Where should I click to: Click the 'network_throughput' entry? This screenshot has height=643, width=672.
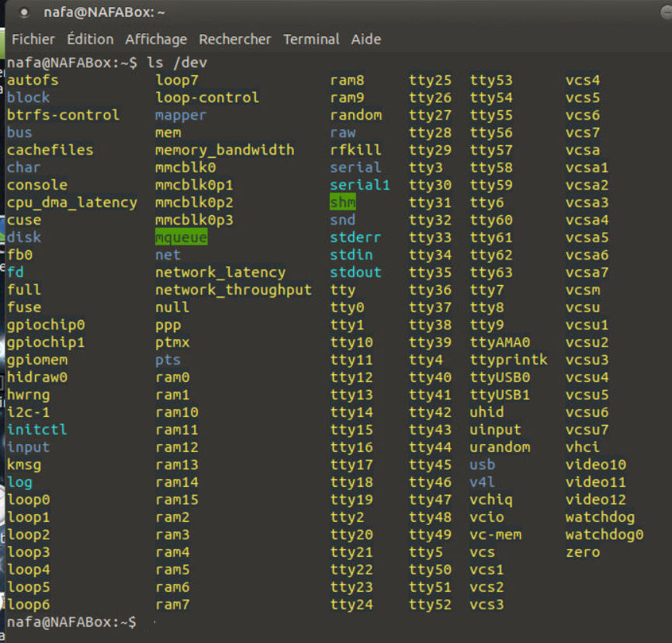click(234, 290)
